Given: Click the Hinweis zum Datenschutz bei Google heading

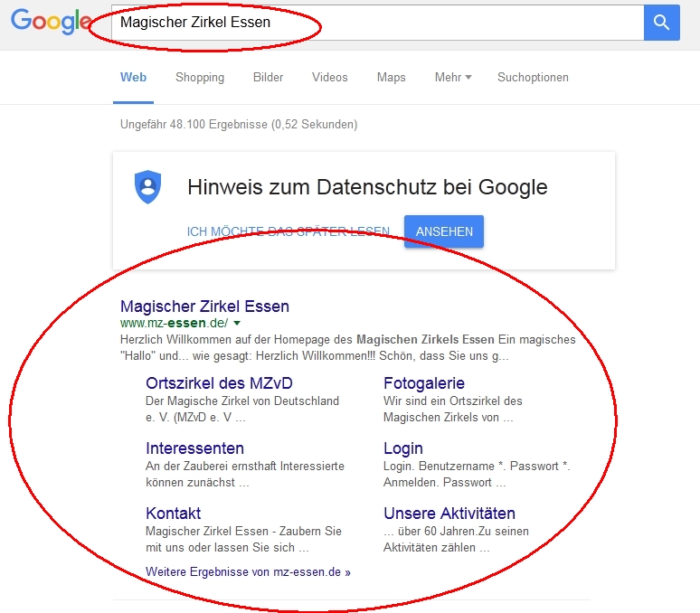Looking at the screenshot, I should pos(367,187).
